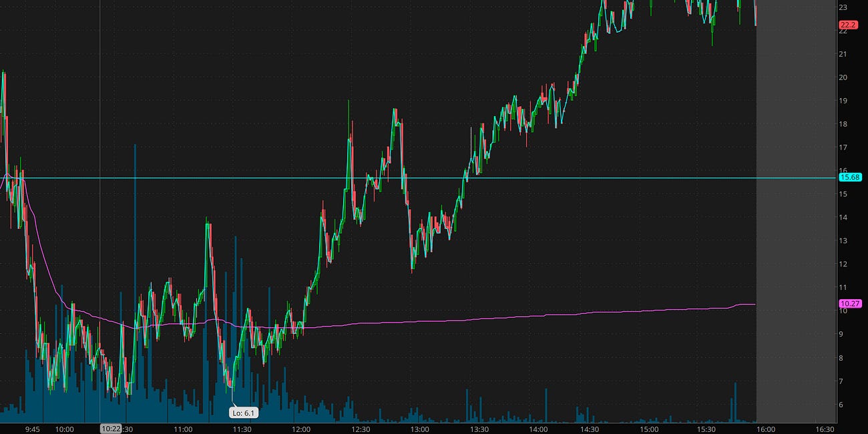868x434 pixels.
Task: Click the 14:30 time axis label
Action: (x=590, y=429)
